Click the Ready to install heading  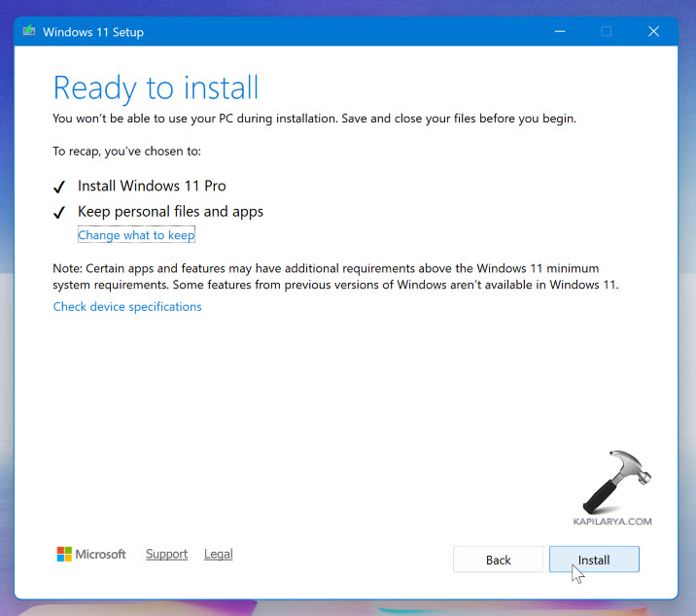point(156,87)
